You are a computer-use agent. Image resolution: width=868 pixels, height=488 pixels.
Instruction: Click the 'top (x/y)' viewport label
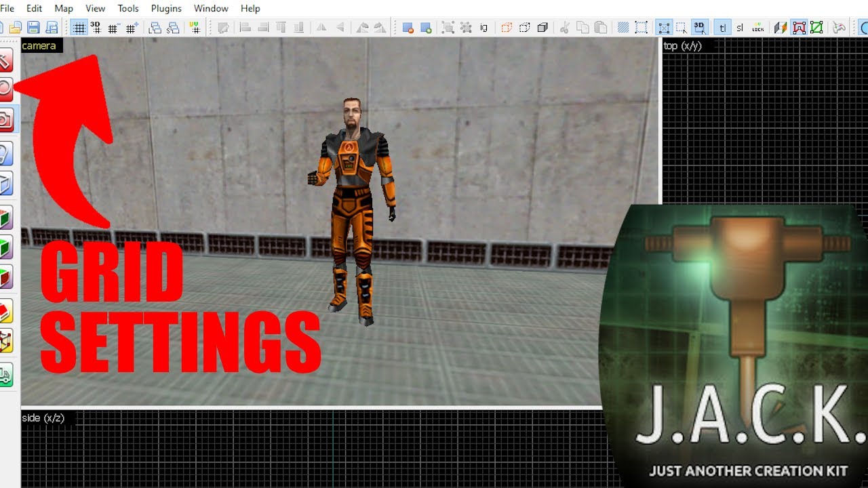point(682,45)
